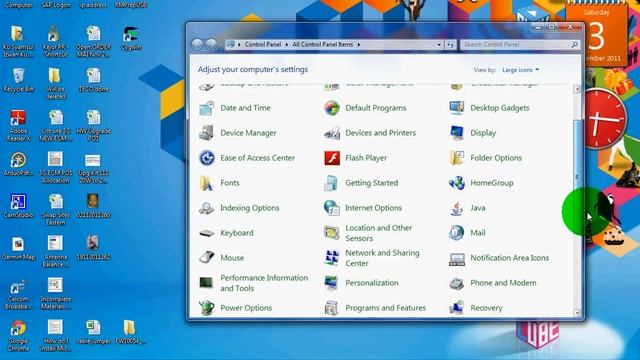Select Cygwin desktop shortcut
640x360 pixels.
[131, 38]
